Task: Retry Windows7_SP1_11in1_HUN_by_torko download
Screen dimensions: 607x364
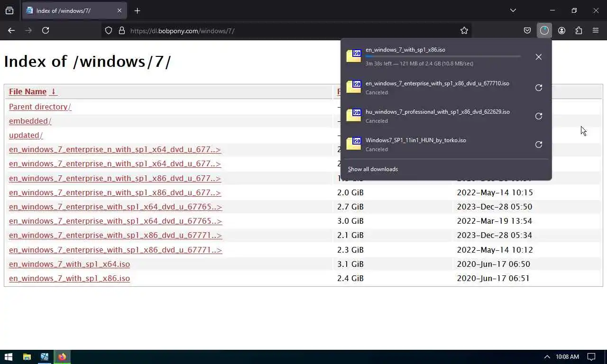Action: [539, 145]
